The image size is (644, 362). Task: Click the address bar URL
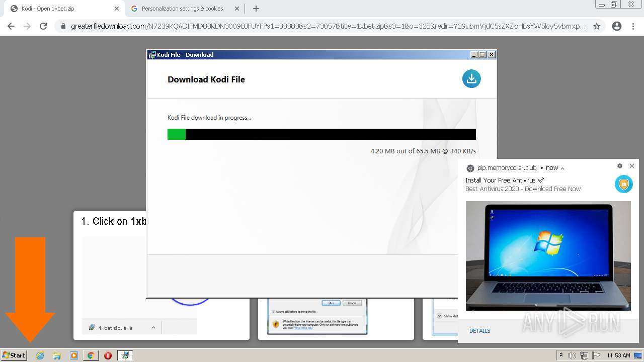(328, 26)
